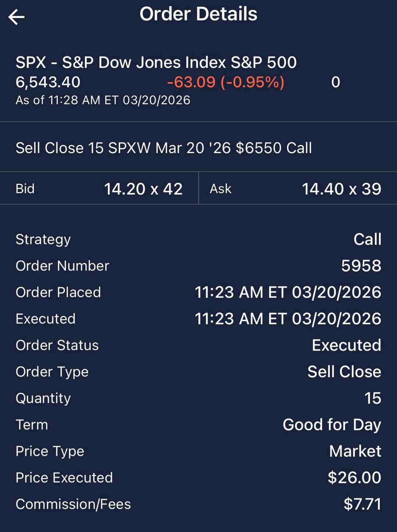
Task: Select the Price Executed $26.00 amount
Action: coord(354,478)
